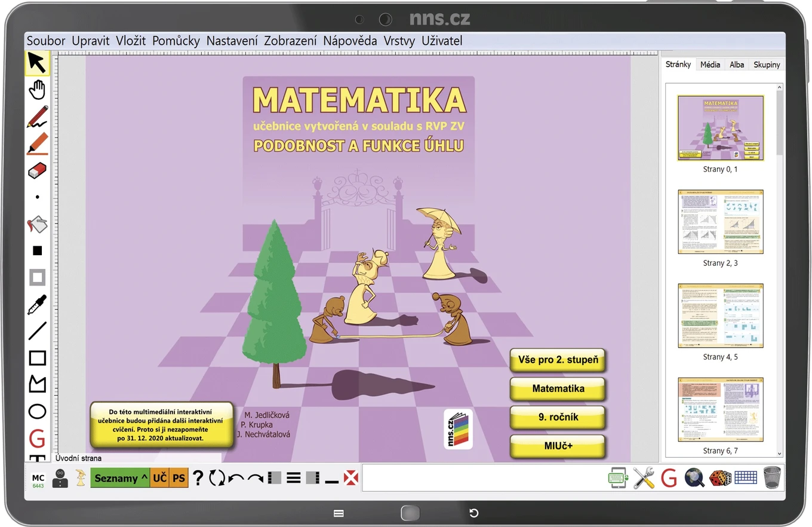Expand the Seznamy list menu

click(x=120, y=478)
